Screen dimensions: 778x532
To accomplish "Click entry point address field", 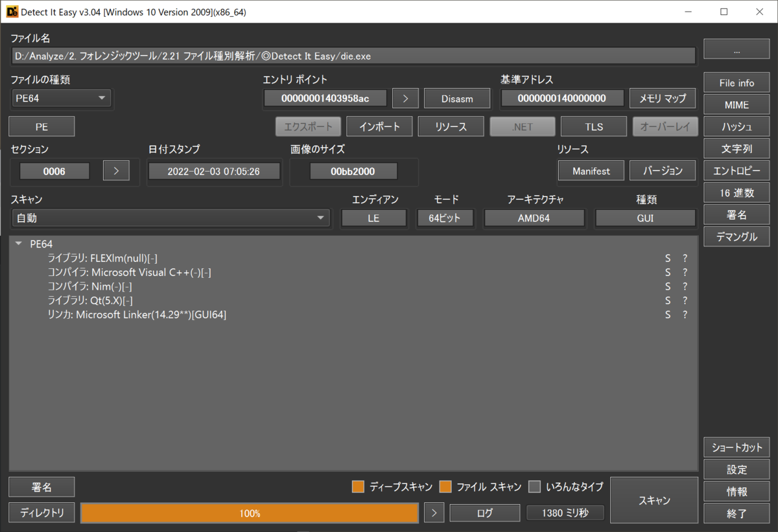I will coord(325,98).
